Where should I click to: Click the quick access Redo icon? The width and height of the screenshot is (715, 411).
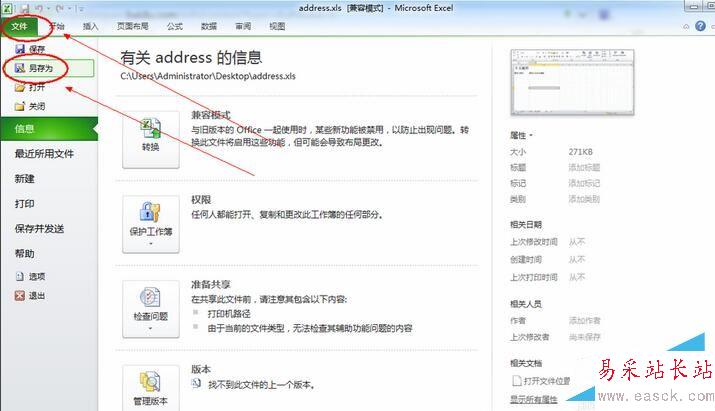[x=60, y=9]
